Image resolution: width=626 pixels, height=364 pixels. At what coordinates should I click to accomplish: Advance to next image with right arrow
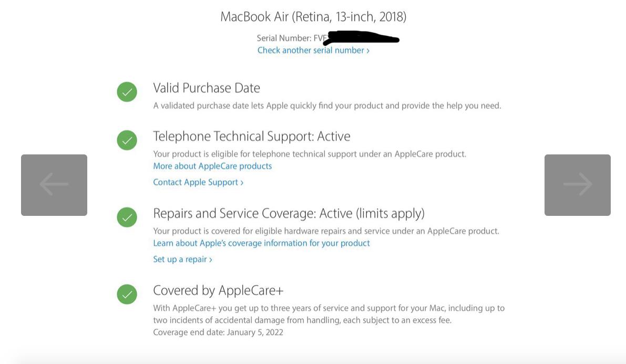(577, 185)
